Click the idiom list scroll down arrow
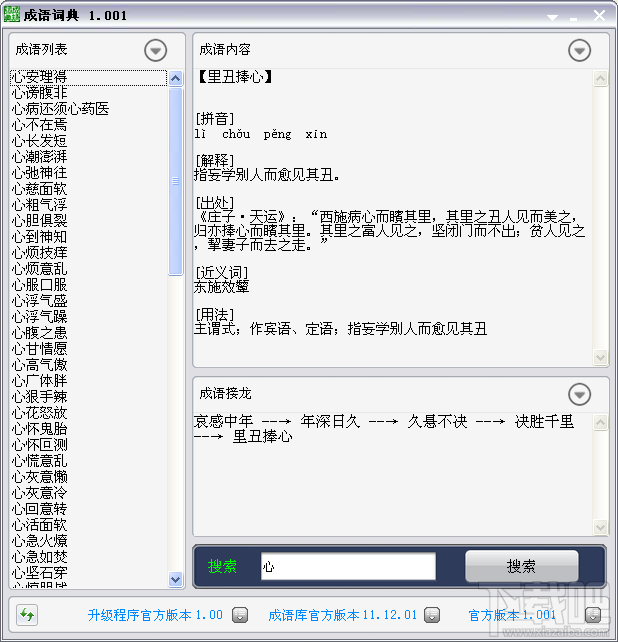Viewport: 618px width, 642px height. (x=176, y=579)
